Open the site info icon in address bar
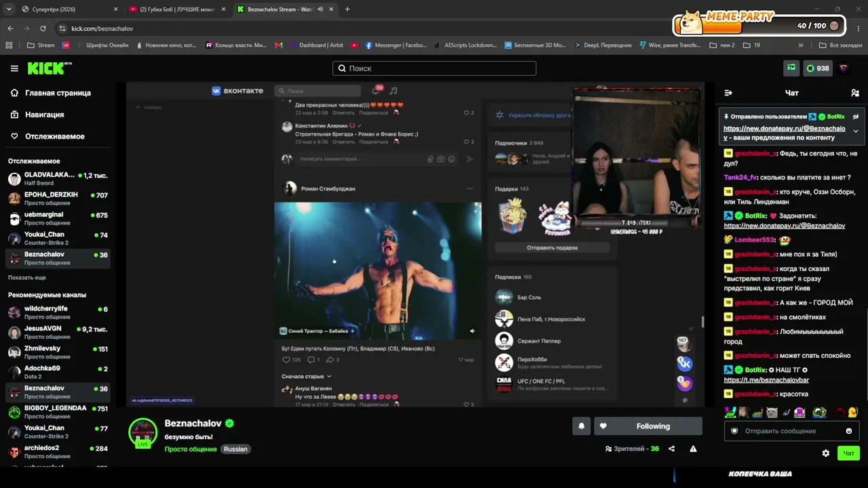The width and height of the screenshot is (868, 488). [x=62, y=28]
